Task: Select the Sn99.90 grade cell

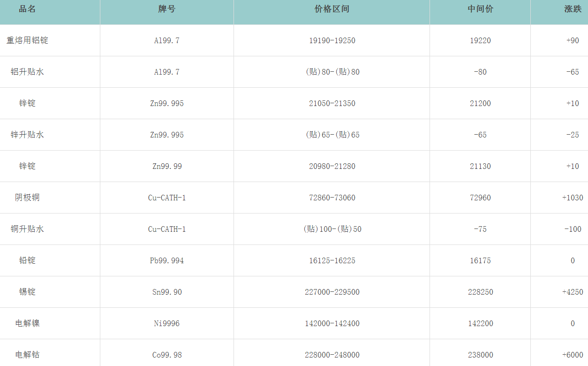Action: point(166,292)
